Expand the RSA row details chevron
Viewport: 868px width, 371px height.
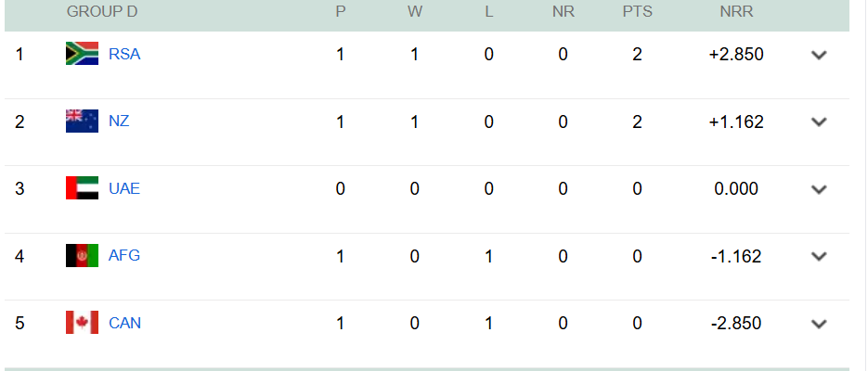point(818,55)
